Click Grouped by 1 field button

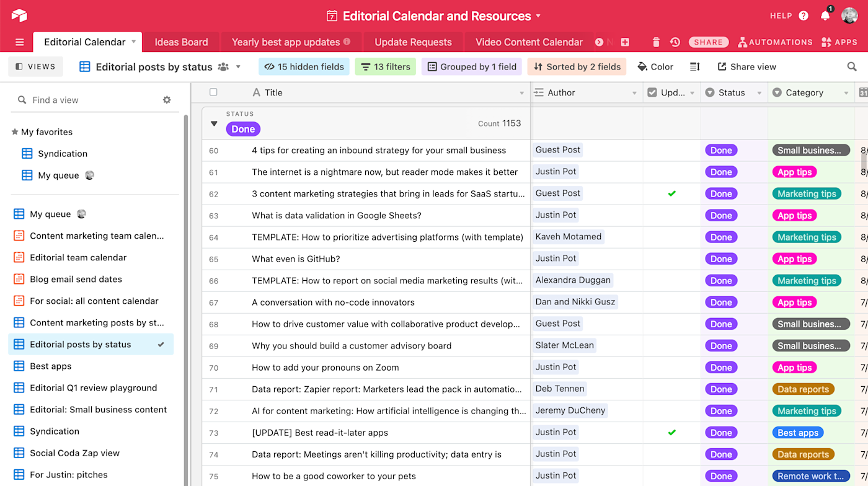(472, 67)
